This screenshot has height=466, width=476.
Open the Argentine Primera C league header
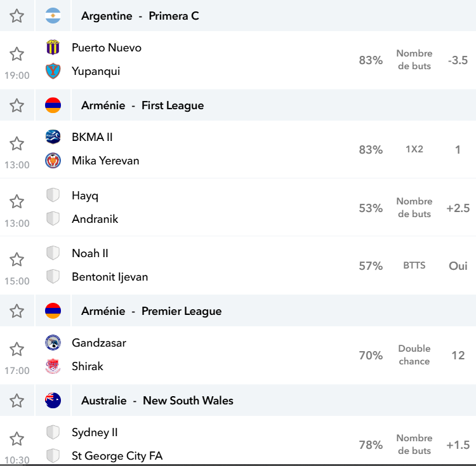coord(140,16)
